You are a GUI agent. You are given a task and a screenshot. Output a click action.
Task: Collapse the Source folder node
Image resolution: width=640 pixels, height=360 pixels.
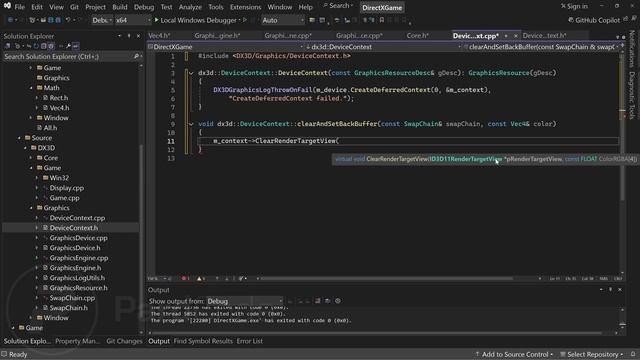(19, 138)
